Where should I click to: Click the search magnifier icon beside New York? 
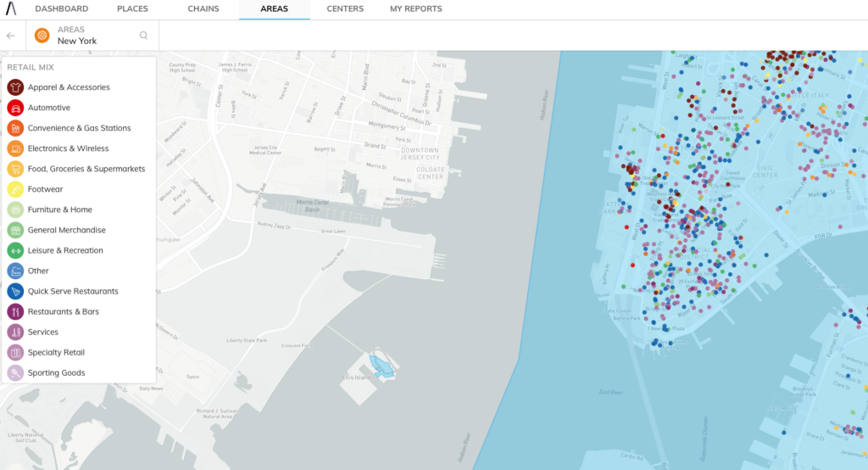pos(143,36)
